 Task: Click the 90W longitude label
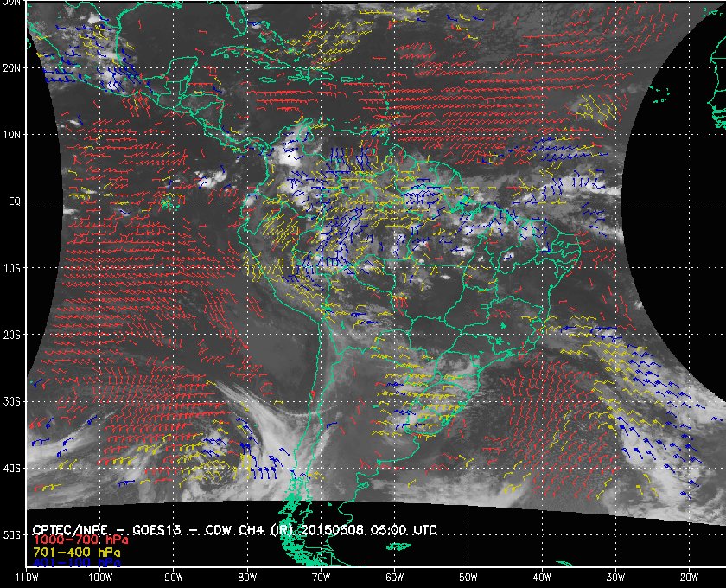[174, 578]
